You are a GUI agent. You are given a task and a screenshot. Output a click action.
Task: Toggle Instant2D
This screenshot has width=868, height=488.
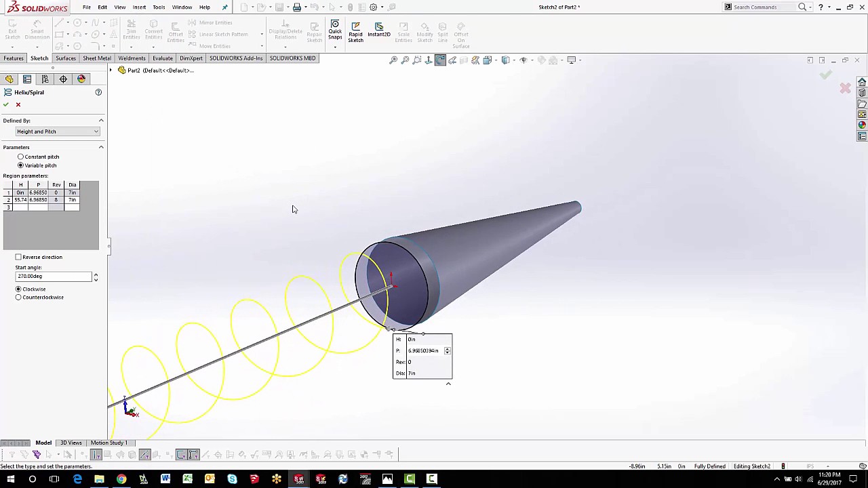(379, 30)
